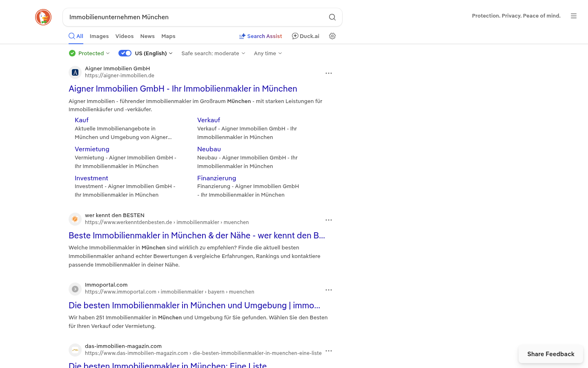This screenshot has height=368, width=588.
Task: Click the wer kennt den BESTEN favicon
Action: point(75,219)
